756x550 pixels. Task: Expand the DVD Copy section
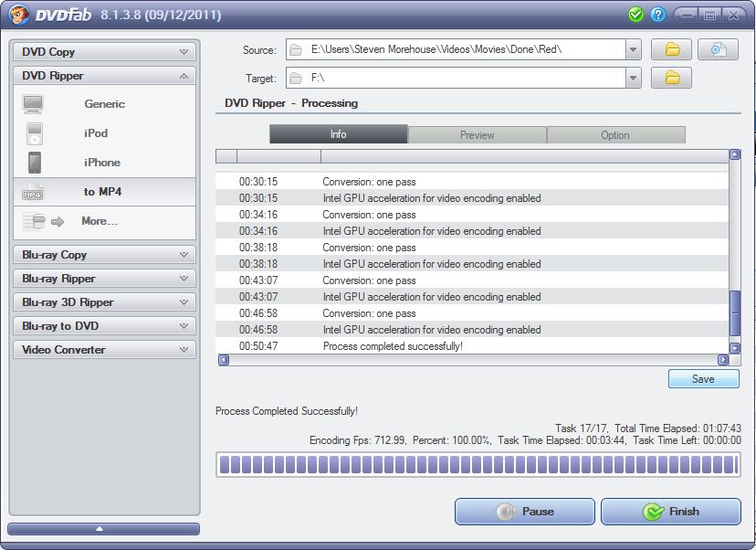[x=104, y=52]
